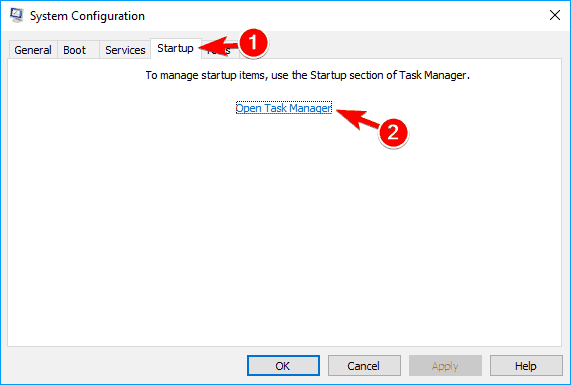Close the System Configuration window
The image size is (571, 385).
coord(555,15)
